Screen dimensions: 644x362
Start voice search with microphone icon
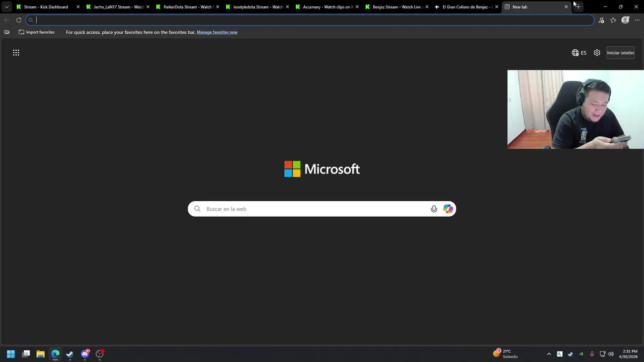pos(434,209)
